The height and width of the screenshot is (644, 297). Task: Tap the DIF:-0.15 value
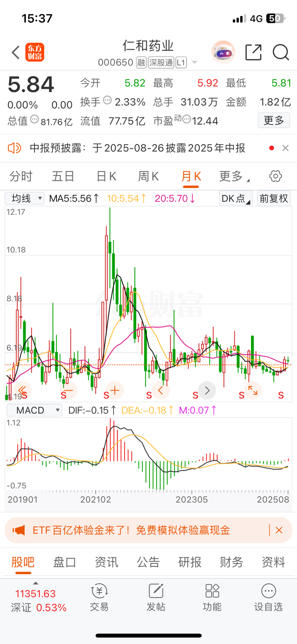coord(92,410)
